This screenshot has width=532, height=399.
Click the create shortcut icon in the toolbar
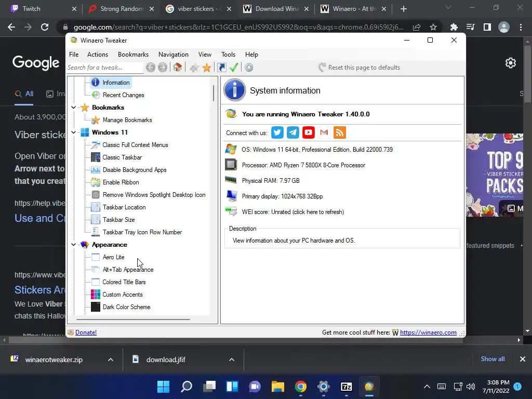point(221,68)
